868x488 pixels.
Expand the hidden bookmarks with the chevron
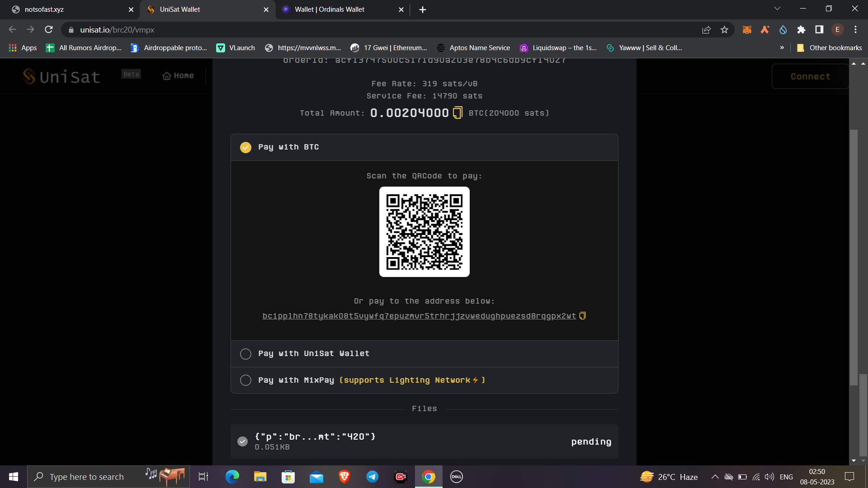coord(782,47)
